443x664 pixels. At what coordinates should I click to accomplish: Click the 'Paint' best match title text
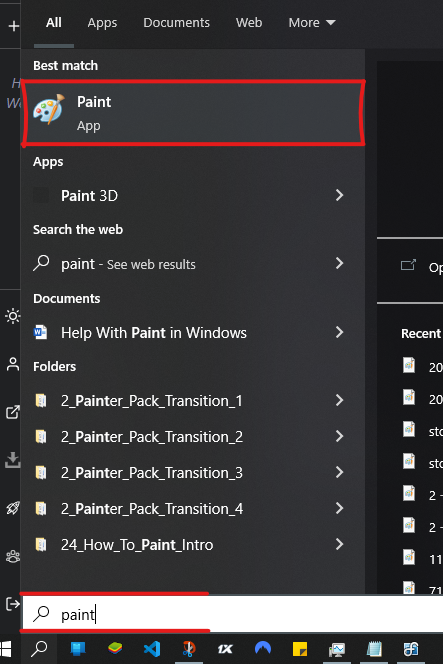click(94, 102)
